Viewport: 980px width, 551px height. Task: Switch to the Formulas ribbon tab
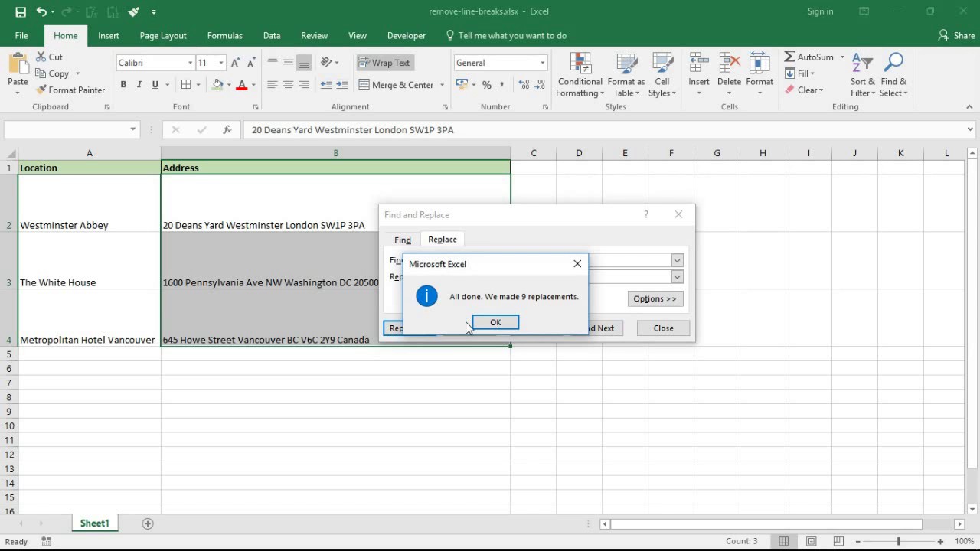(x=224, y=36)
